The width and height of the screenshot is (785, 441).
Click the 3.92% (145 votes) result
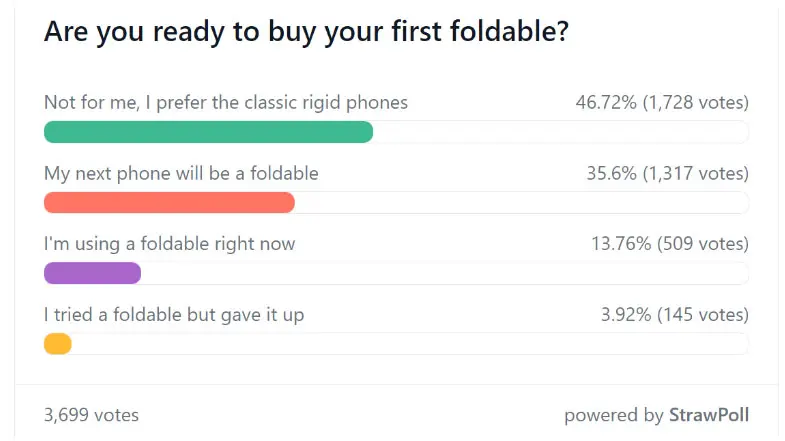click(x=675, y=315)
